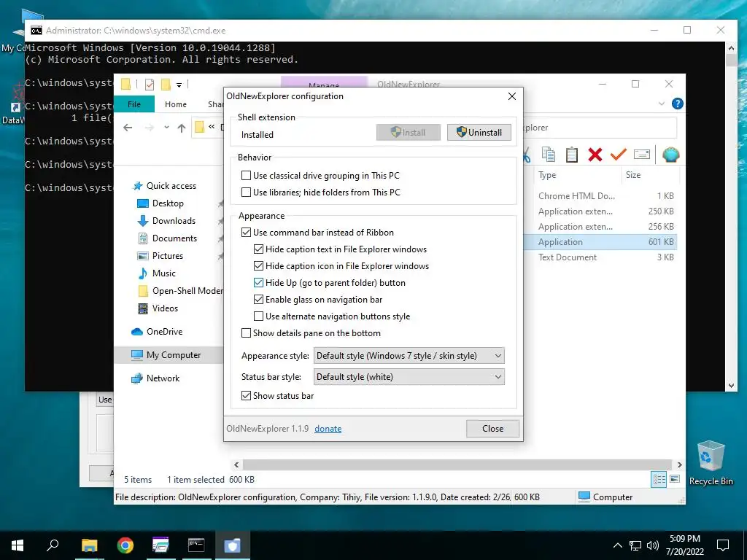The width and height of the screenshot is (747, 560).
Task: Click the network tray icon
Action: coord(635,545)
